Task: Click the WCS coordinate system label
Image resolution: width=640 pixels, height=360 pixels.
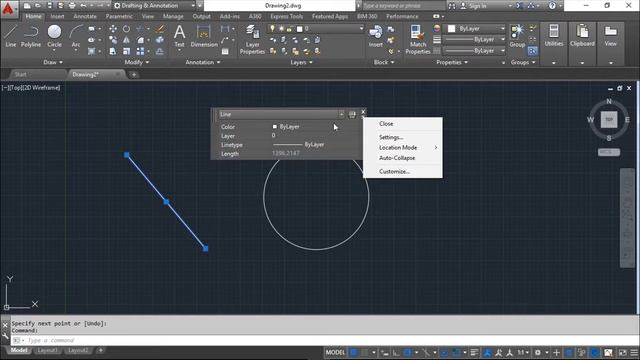Action: click(609, 152)
